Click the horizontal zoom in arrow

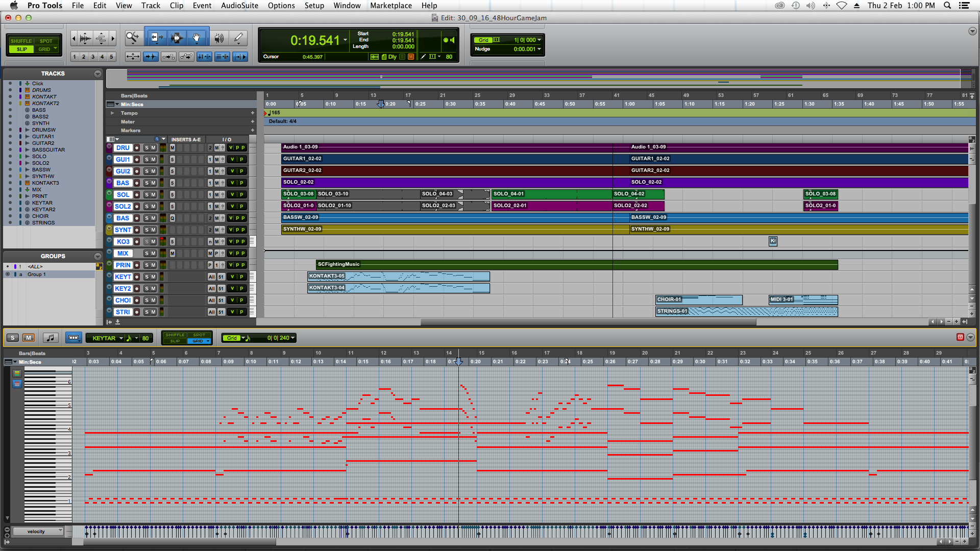point(113,38)
